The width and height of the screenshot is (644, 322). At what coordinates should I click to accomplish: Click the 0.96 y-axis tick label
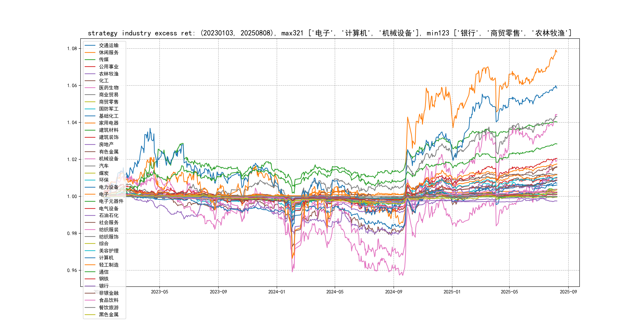[72, 270]
